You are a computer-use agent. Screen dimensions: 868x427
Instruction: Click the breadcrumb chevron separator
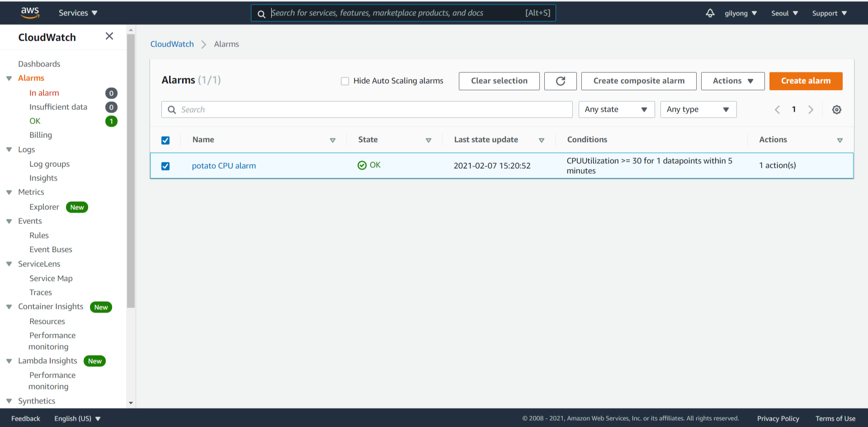coord(204,44)
